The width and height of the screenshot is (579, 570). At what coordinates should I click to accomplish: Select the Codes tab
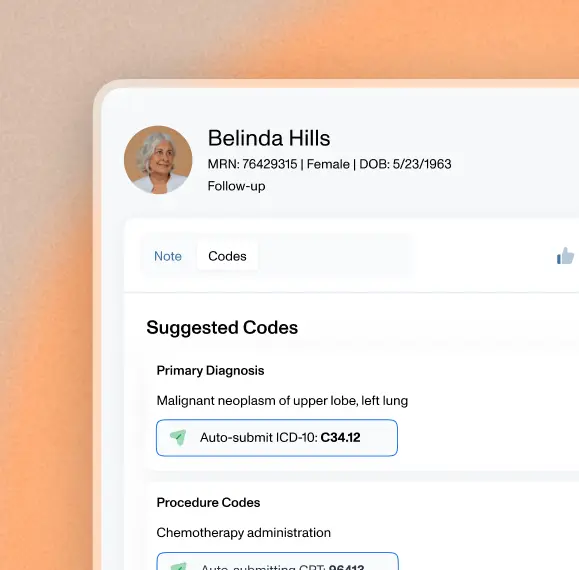227,256
